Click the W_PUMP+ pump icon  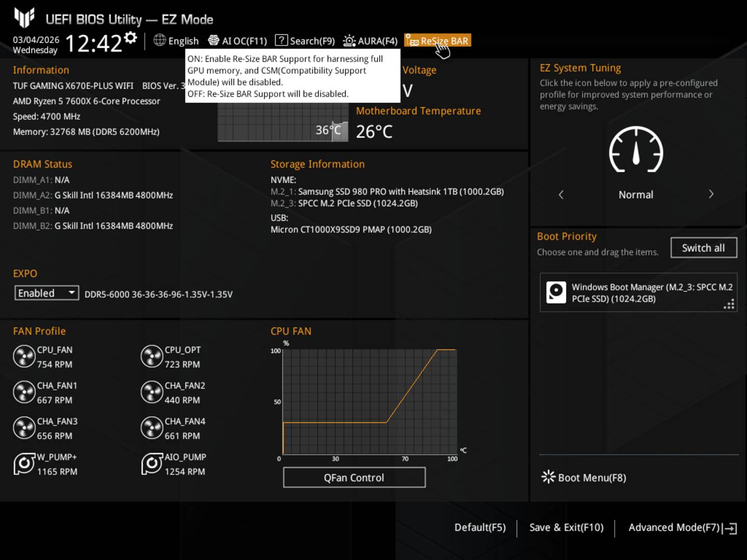click(x=24, y=464)
